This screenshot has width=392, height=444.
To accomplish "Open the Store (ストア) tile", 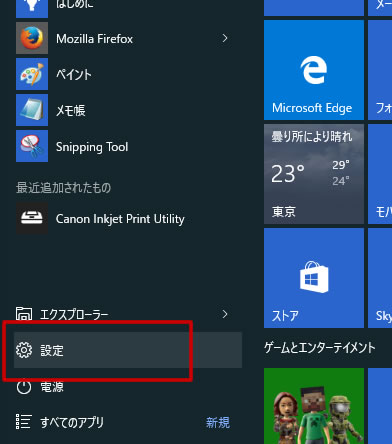I will click(x=314, y=278).
